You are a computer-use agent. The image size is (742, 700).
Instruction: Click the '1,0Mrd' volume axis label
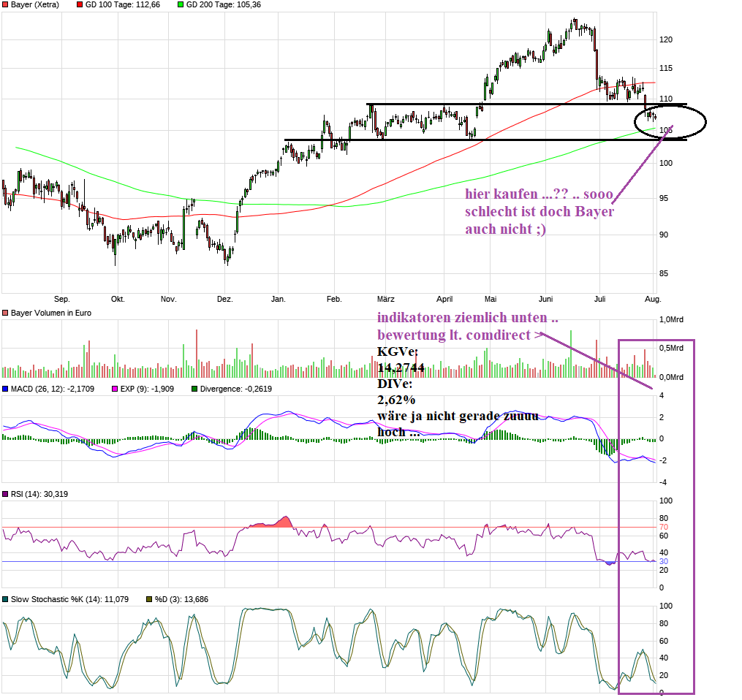[672, 319]
